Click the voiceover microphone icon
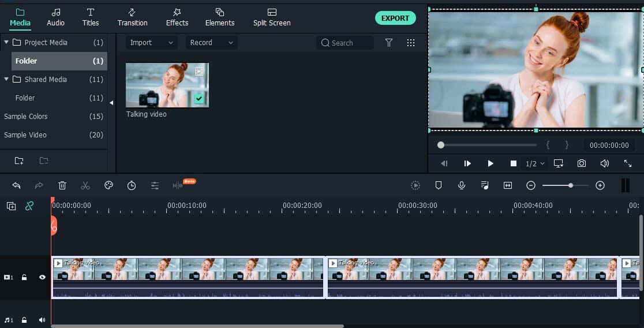The width and height of the screenshot is (644, 328). tap(462, 185)
